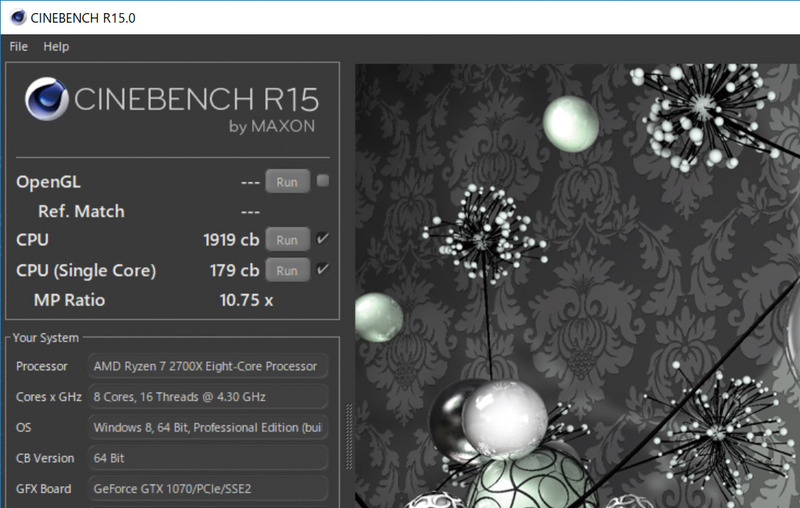Select the Cores x GHz field
Image resolution: width=800 pixels, height=508 pixels.
pos(208,397)
